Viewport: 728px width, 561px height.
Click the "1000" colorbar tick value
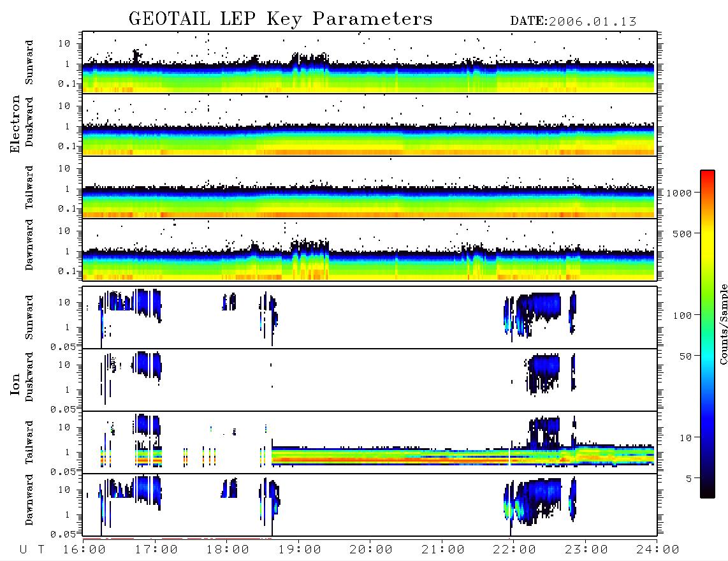[x=680, y=193]
